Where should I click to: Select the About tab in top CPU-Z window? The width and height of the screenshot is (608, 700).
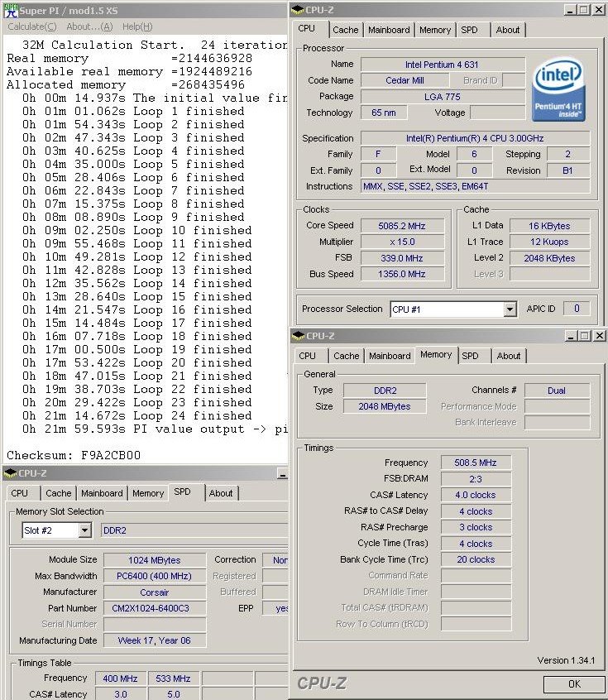[508, 30]
